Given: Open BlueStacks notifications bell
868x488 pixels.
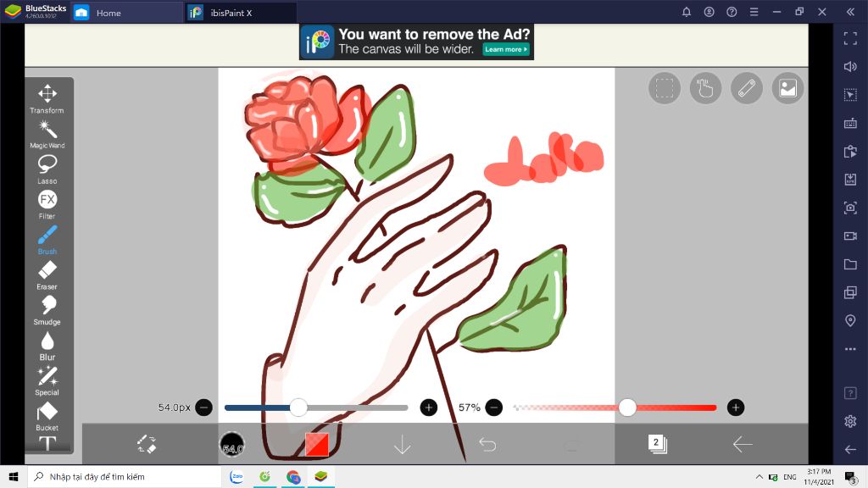Looking at the screenshot, I should click(687, 12).
